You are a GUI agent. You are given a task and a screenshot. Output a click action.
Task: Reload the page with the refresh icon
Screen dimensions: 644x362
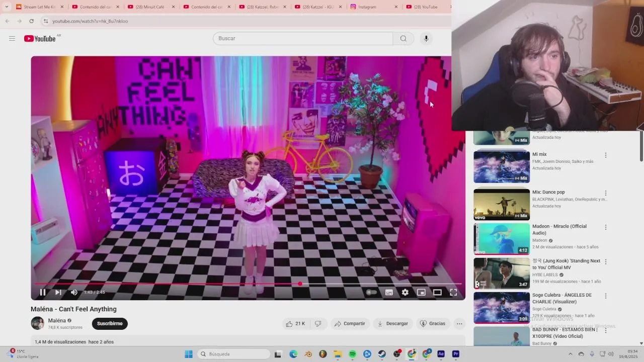[x=31, y=21]
